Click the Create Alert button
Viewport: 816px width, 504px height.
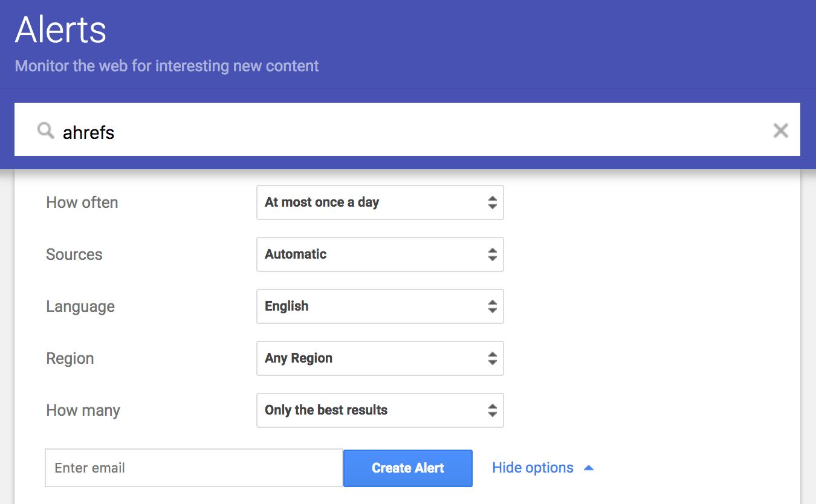pos(407,468)
